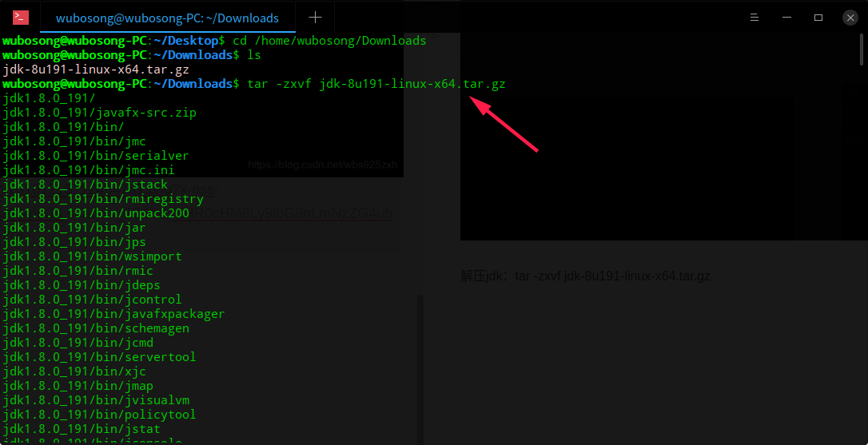Click the 'jdk1.8.0_191/bin/jmap' line

(x=78, y=387)
